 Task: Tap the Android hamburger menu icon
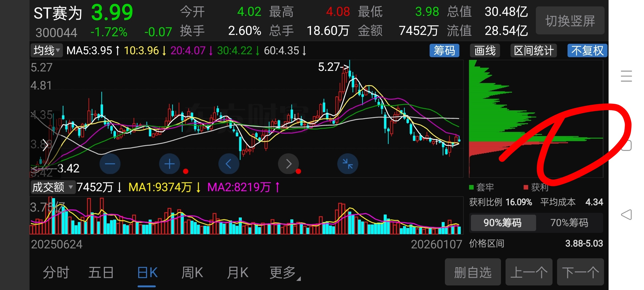[626, 76]
